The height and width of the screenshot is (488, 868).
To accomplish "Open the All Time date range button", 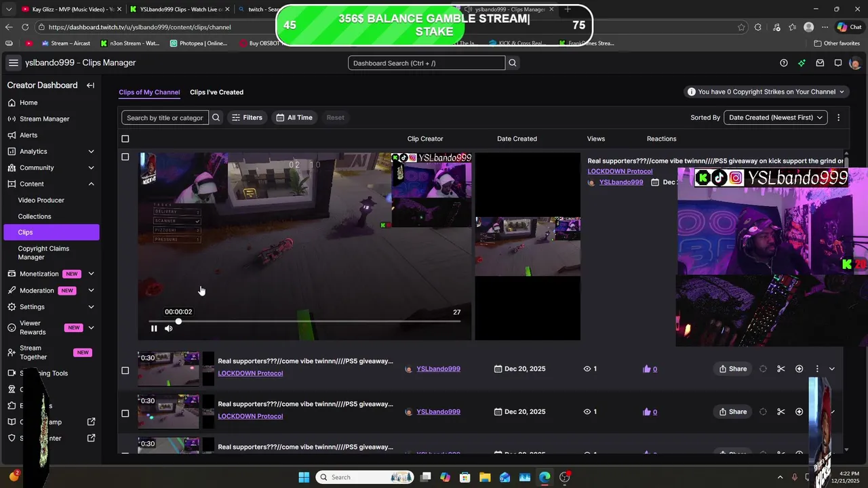I will (x=294, y=117).
